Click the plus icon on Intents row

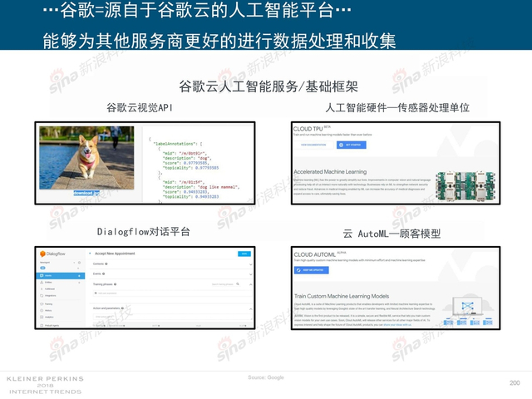(x=80, y=276)
